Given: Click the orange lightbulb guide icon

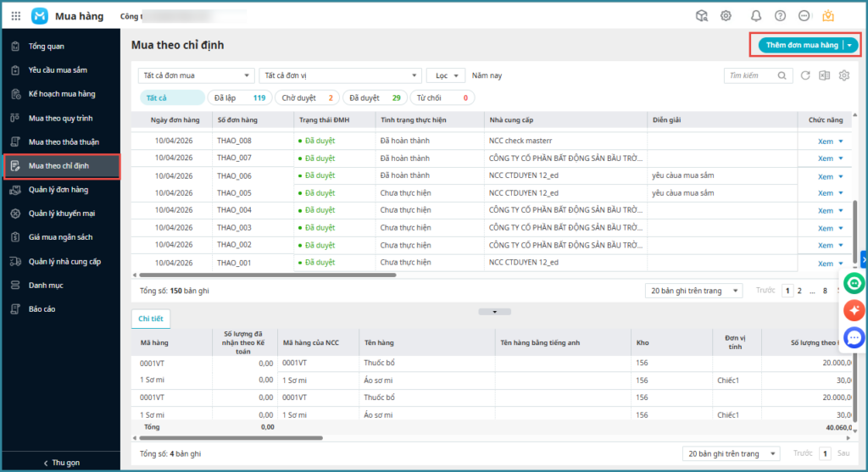Looking at the screenshot, I should [x=828, y=16].
